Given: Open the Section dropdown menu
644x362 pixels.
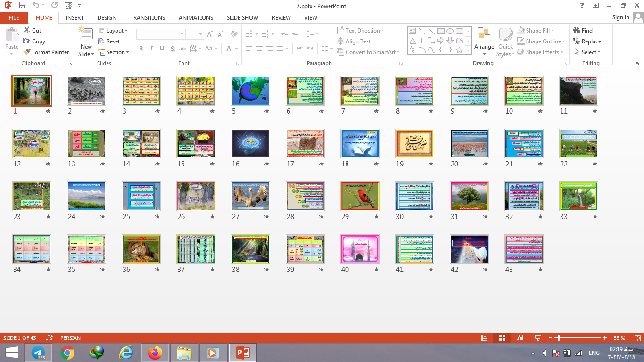Looking at the screenshot, I should tap(114, 52).
